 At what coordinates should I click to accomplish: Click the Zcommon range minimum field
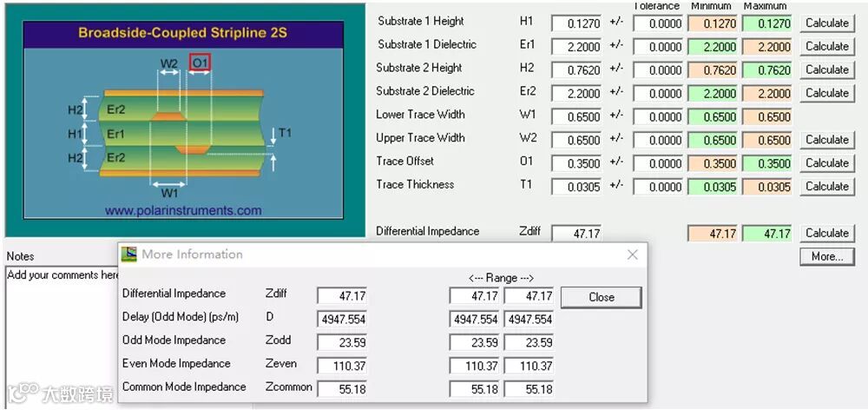coord(474,389)
